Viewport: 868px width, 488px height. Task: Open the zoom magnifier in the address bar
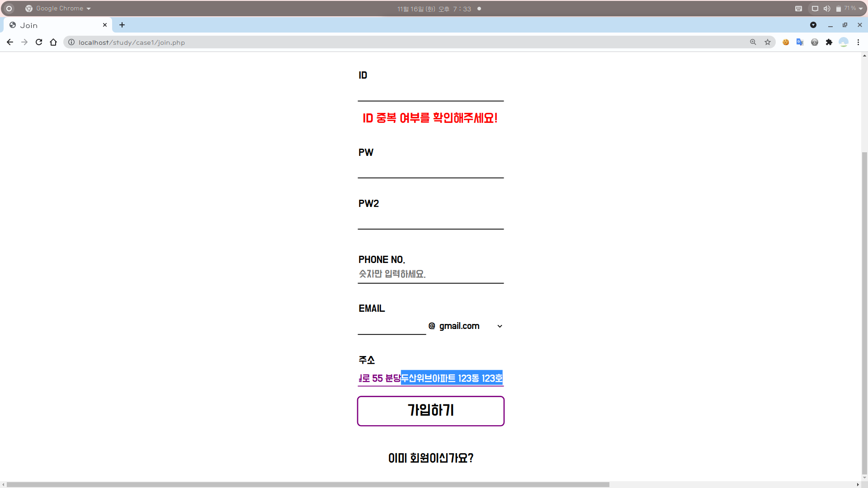753,42
